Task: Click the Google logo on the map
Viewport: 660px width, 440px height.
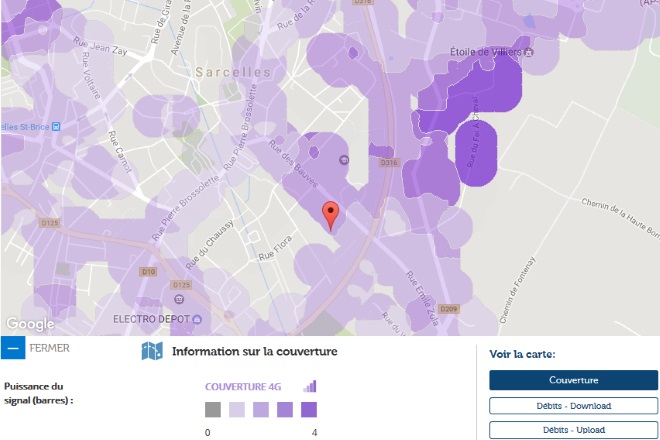Action: 29,324
